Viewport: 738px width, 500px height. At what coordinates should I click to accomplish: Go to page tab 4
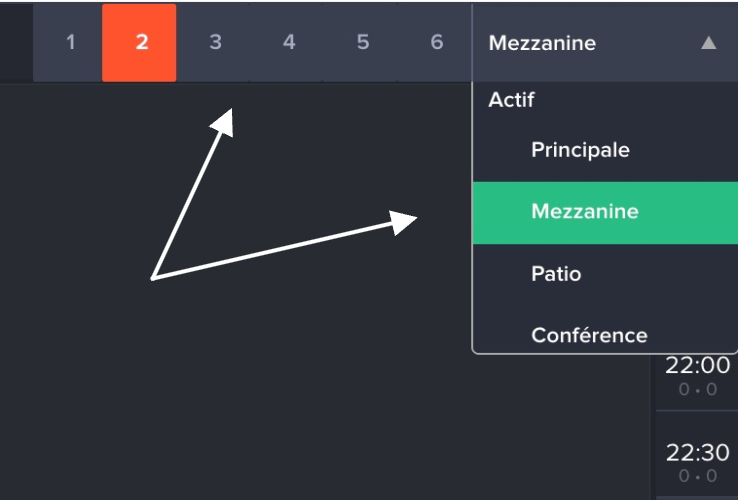289,43
